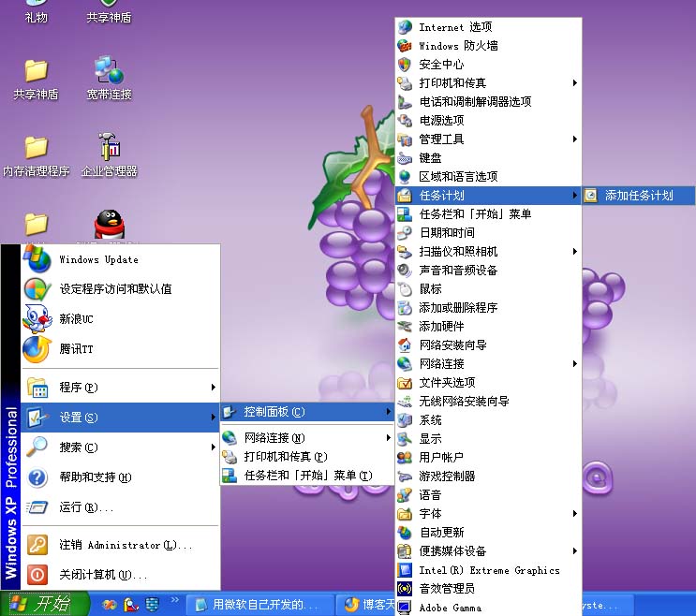This screenshot has width=696, height=616.
Task: Click the Adobe Gamma monitor icon
Action: (405, 607)
